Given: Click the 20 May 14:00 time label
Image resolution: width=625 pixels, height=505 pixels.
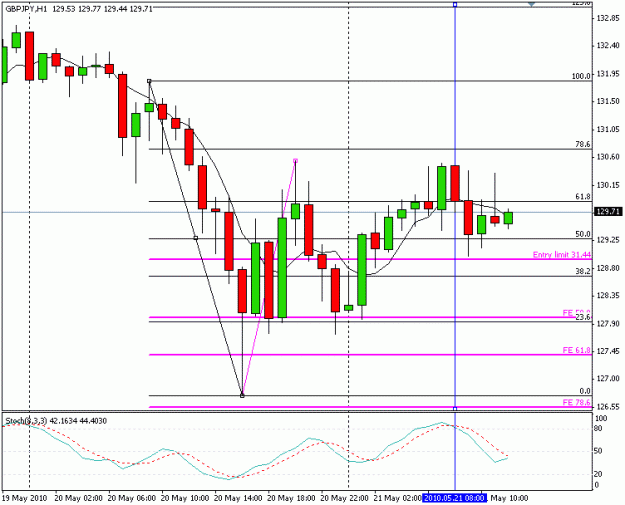Looking at the screenshot, I should pyautogui.click(x=238, y=498).
